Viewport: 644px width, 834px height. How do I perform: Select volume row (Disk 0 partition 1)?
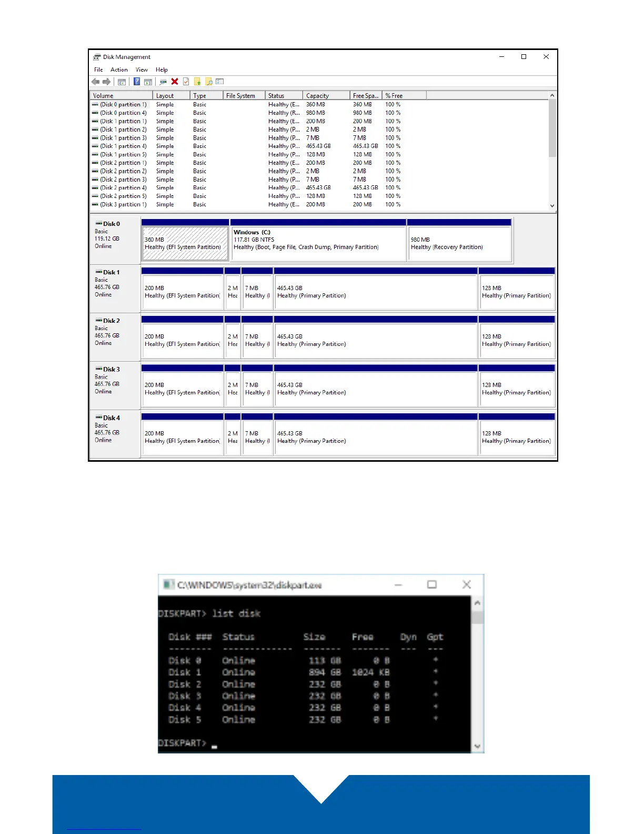[x=319, y=104]
